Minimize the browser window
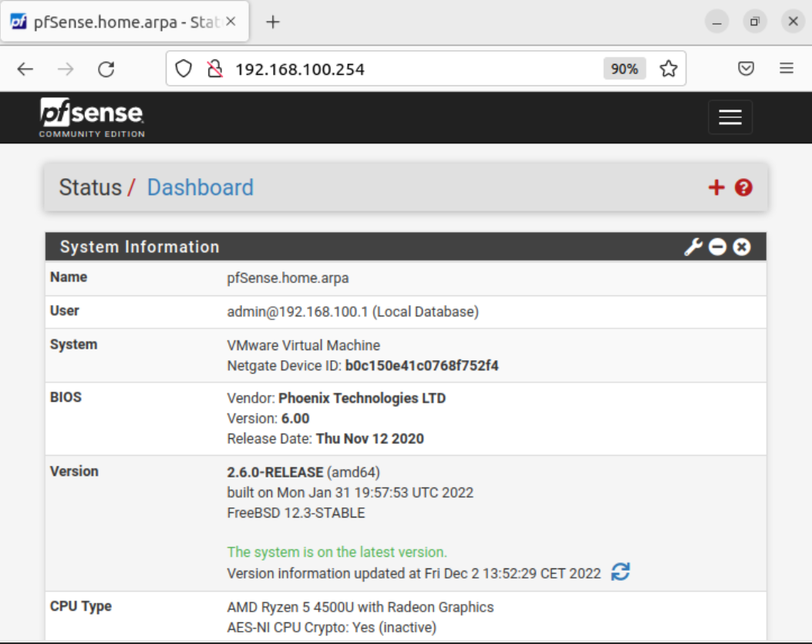812x644 pixels. pyautogui.click(x=716, y=22)
